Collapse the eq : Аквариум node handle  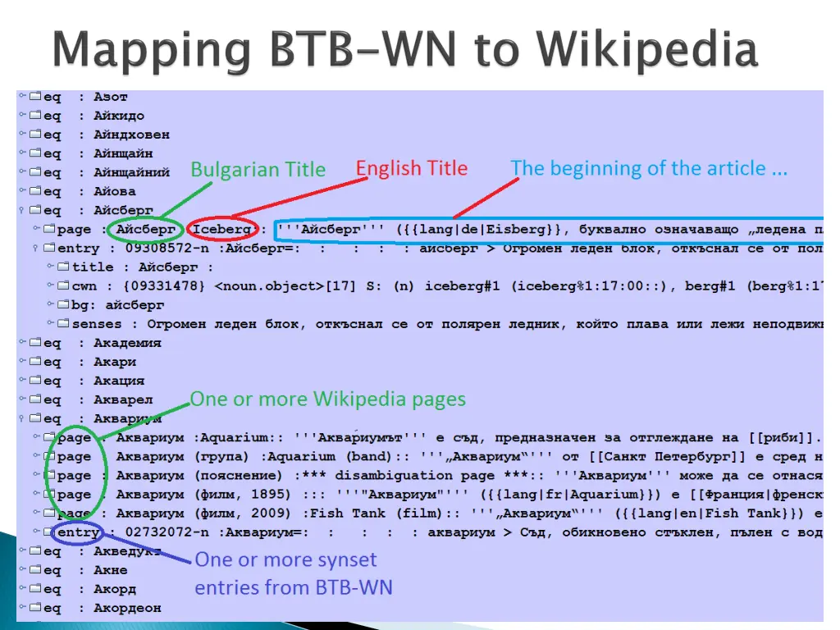click(22, 419)
